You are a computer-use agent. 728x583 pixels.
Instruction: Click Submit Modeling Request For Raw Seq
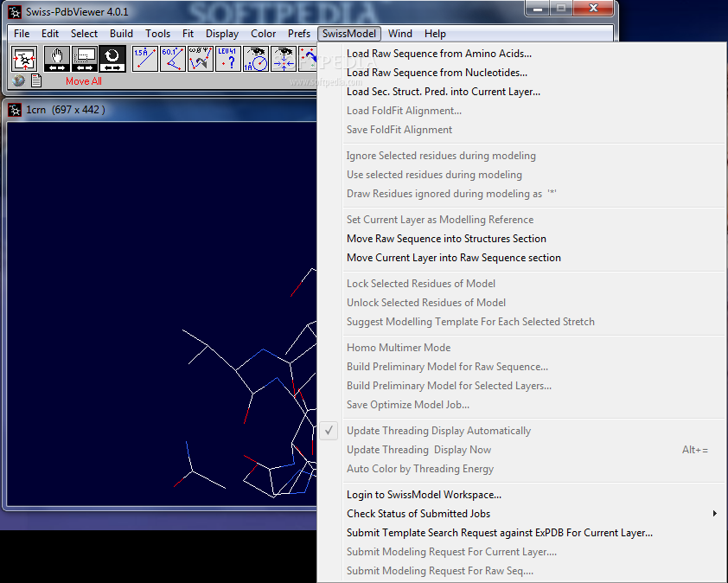click(521, 572)
